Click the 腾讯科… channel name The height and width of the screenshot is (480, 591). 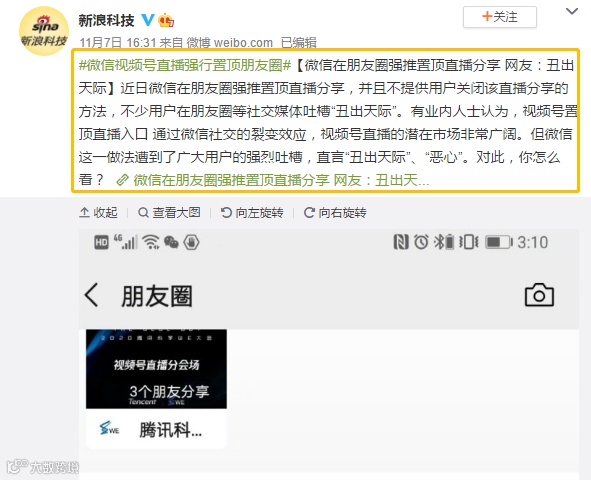[x=170, y=430]
